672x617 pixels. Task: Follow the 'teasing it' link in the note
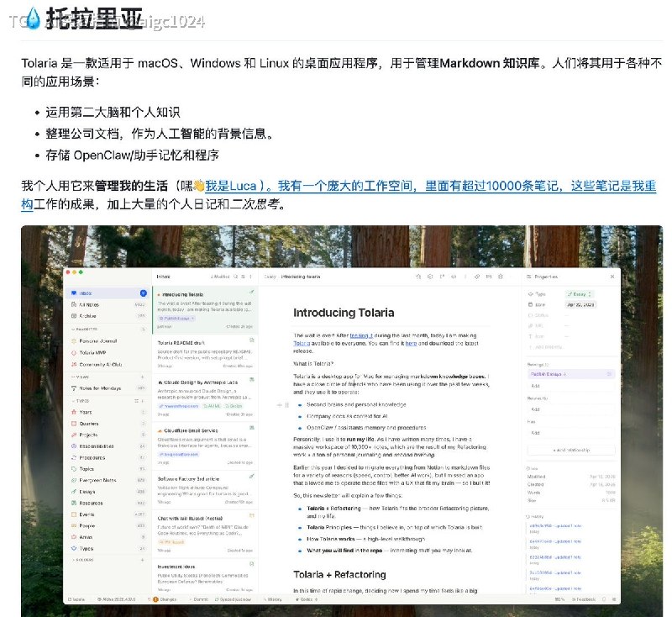point(361,335)
